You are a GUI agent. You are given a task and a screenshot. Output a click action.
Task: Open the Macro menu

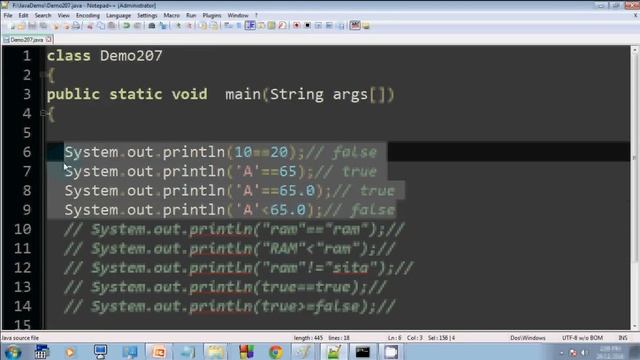[171, 16]
